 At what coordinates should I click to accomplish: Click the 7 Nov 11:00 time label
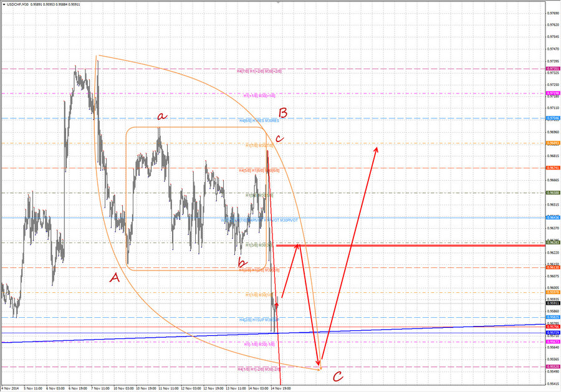(x=100, y=388)
